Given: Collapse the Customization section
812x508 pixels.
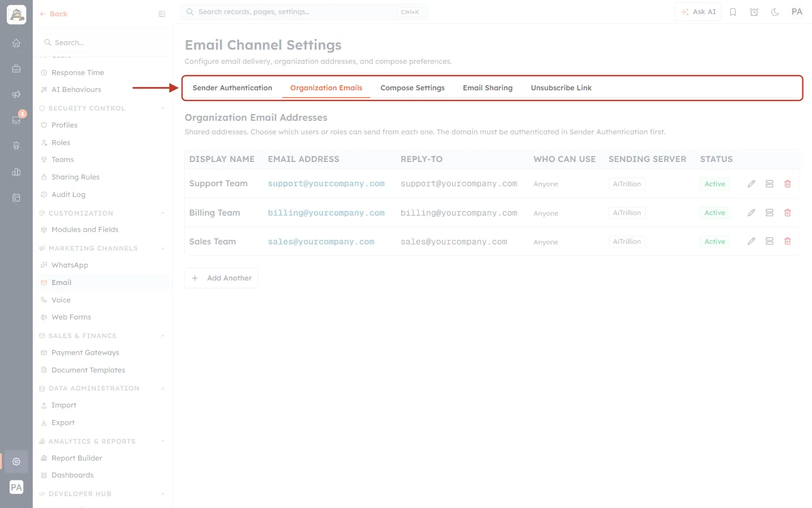Looking at the screenshot, I should tap(163, 213).
